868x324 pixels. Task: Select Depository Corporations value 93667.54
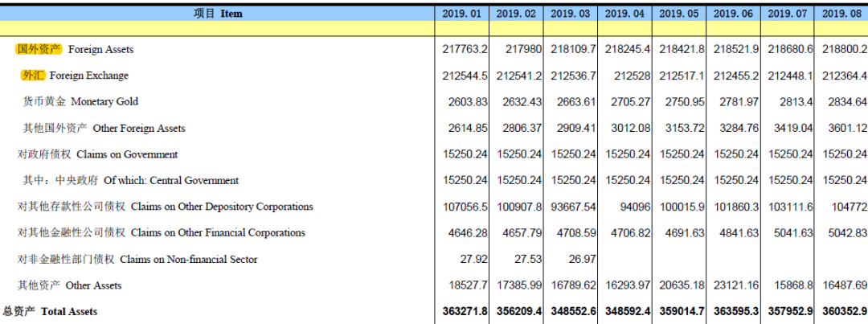574,207
